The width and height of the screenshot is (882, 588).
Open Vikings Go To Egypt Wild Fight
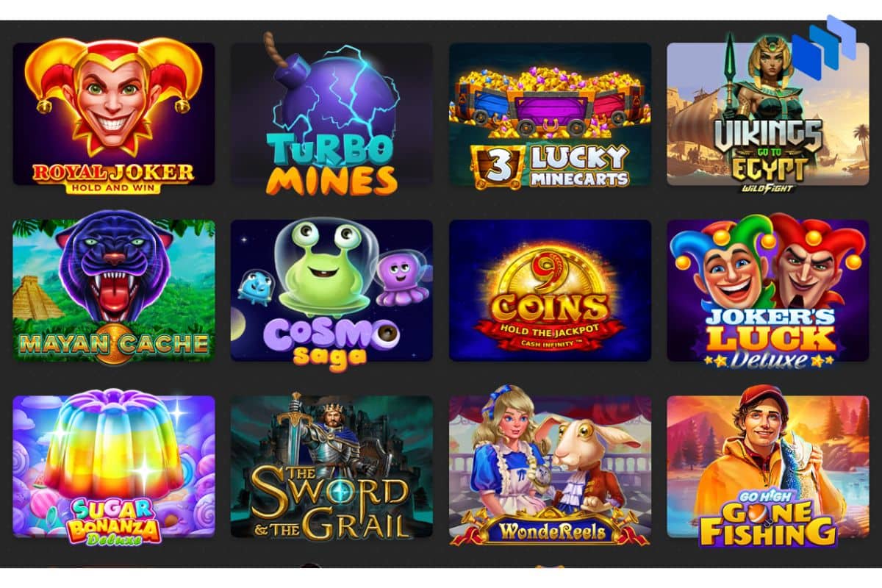[x=767, y=115]
